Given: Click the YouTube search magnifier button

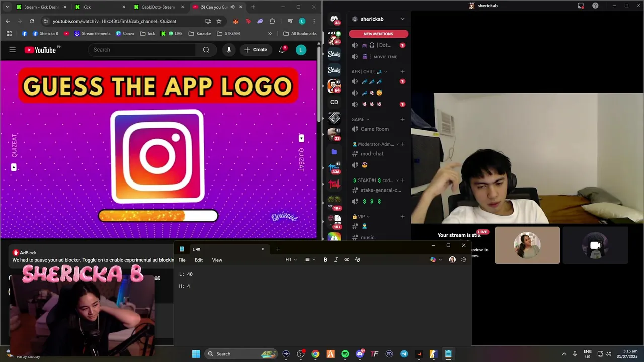Looking at the screenshot, I should 206,50.
